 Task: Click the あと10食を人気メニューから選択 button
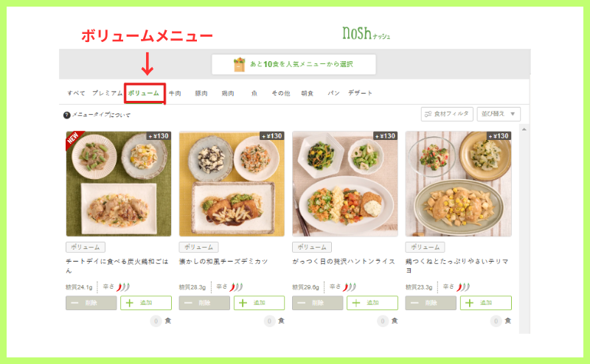coord(294,64)
